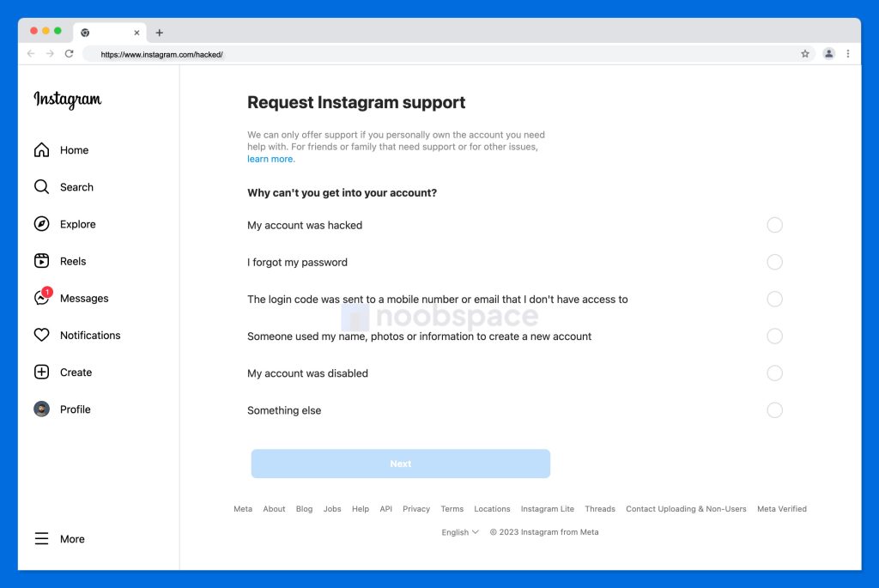Click inside the browser address bar
This screenshot has height=588, width=879.
click(x=258, y=53)
